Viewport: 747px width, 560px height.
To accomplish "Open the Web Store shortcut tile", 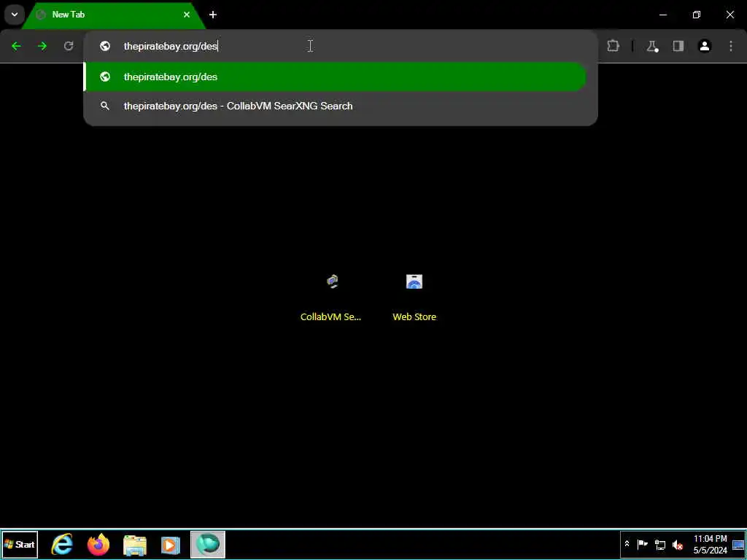I will (414, 296).
